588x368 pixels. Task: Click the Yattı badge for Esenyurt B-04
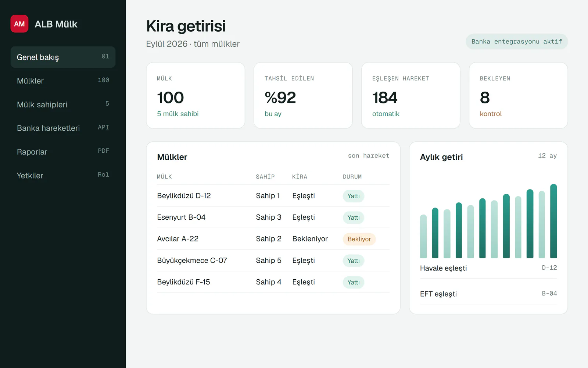(x=354, y=217)
